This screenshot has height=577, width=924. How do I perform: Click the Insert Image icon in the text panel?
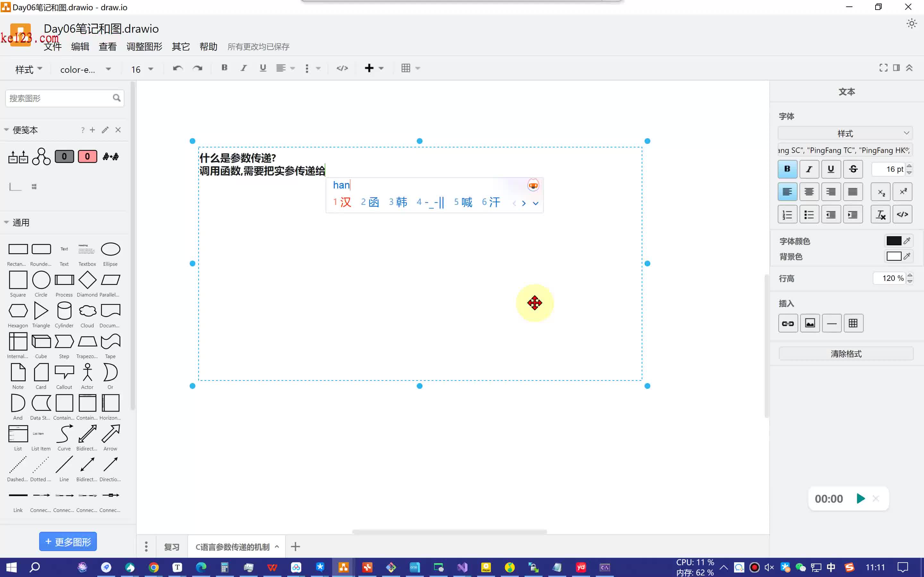(x=810, y=323)
